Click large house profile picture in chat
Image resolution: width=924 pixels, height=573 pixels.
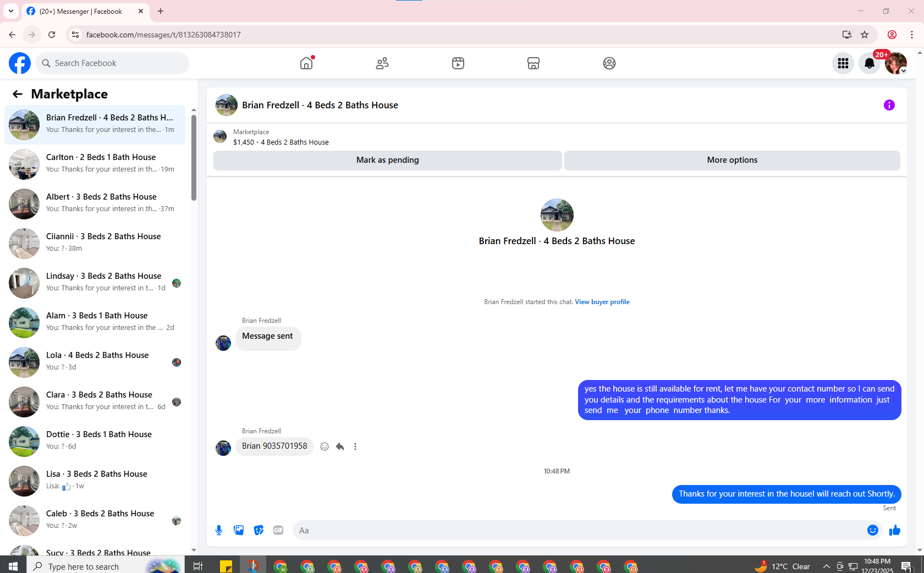pos(557,215)
